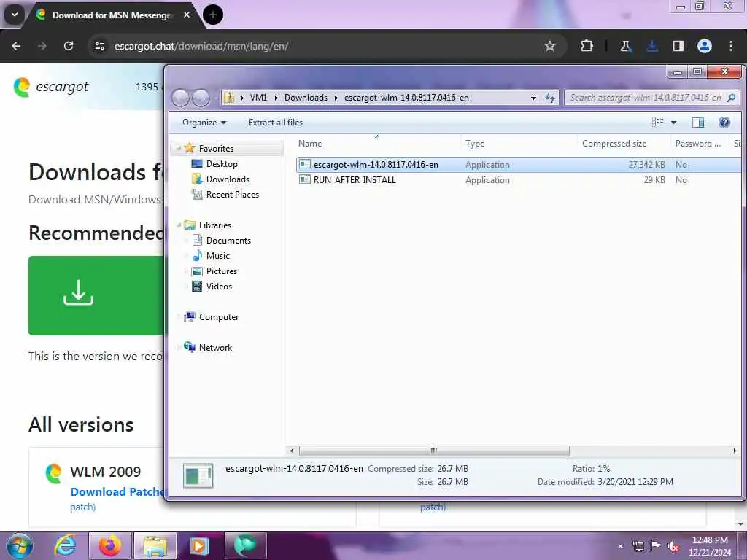Click the Download Patched link under WLM 2009
This screenshot has height=560, width=747.
pos(117,492)
